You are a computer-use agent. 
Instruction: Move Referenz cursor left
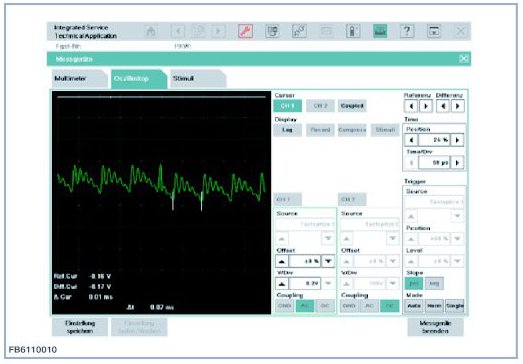pos(411,106)
